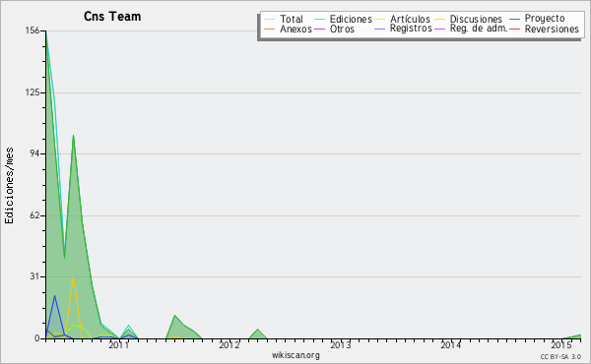Select the Reg. de adm. legend entry
This screenshot has height=364, width=591.
pyautogui.click(x=479, y=29)
